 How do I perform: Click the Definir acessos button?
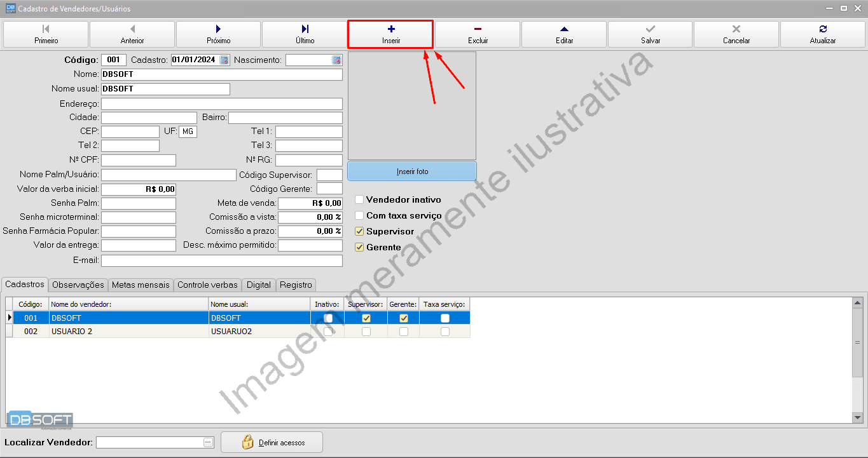[272, 442]
